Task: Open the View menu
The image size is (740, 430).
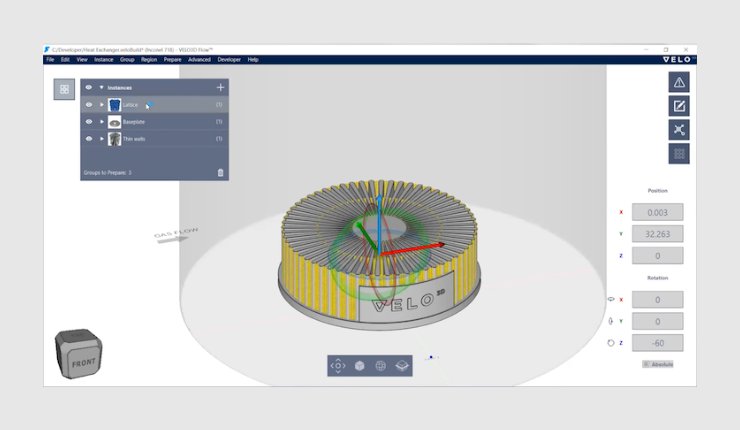Action: 82,59
